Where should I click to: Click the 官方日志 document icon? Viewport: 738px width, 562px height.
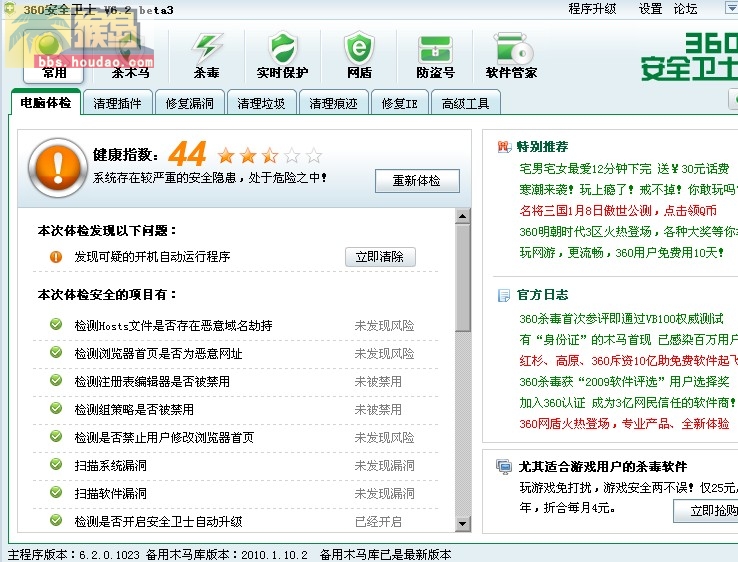pos(504,295)
